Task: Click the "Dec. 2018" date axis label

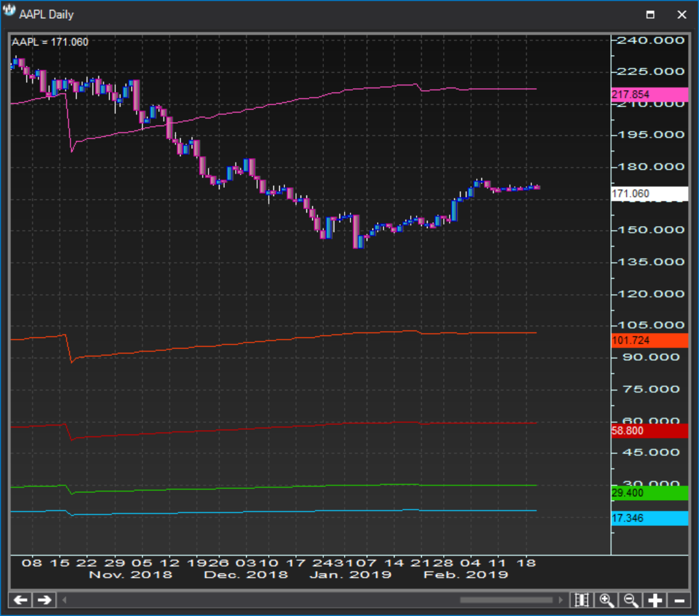Action: click(x=246, y=575)
